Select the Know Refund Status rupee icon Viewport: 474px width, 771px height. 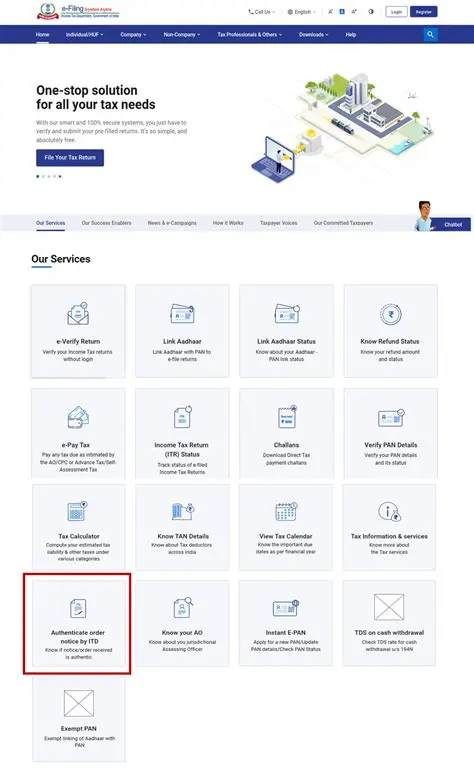[x=391, y=314]
